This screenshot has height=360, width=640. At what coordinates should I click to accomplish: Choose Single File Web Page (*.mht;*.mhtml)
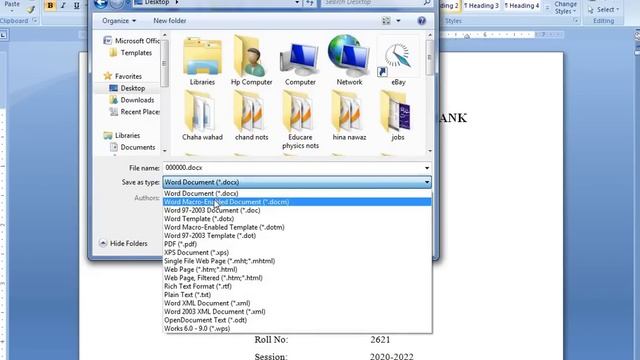pos(297,261)
